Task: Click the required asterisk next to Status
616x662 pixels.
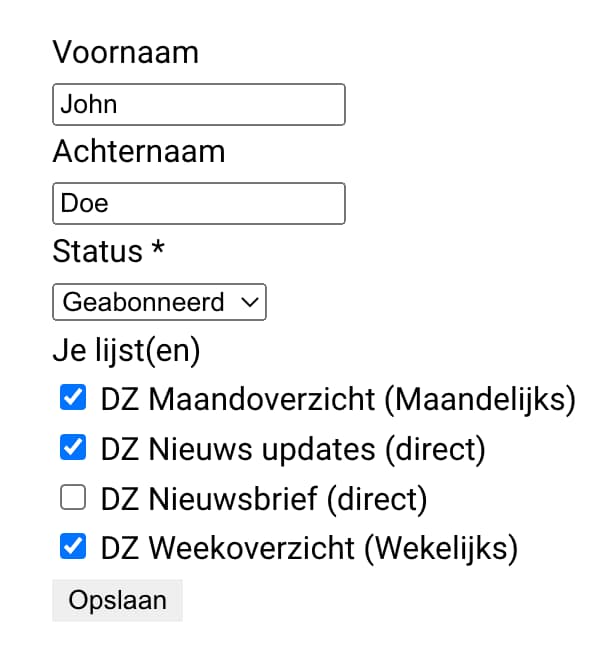Action: point(157,250)
